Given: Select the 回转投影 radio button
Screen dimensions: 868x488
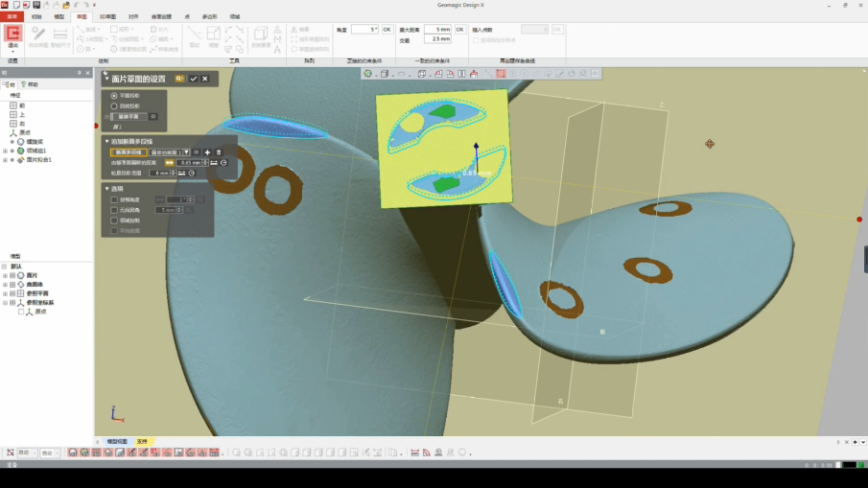Looking at the screenshot, I should pyautogui.click(x=114, y=105).
